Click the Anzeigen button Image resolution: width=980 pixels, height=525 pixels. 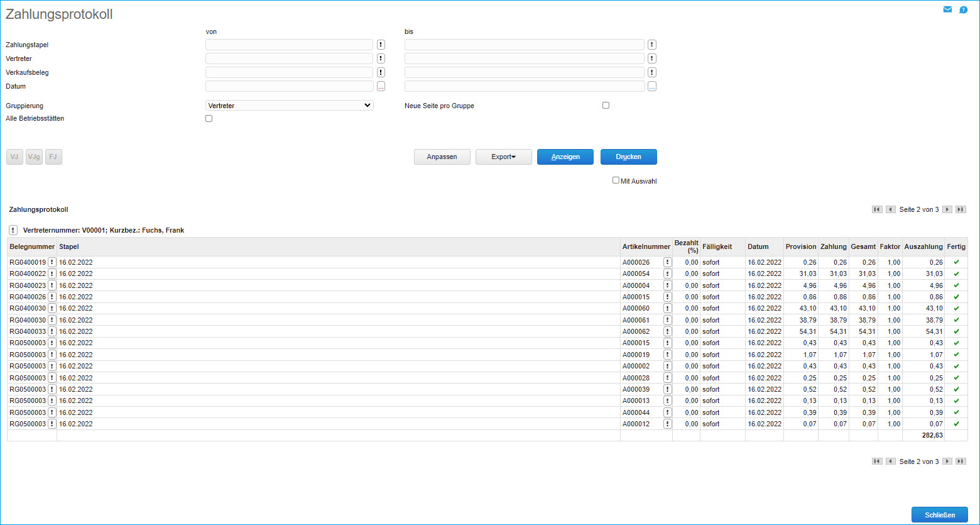pyautogui.click(x=565, y=157)
